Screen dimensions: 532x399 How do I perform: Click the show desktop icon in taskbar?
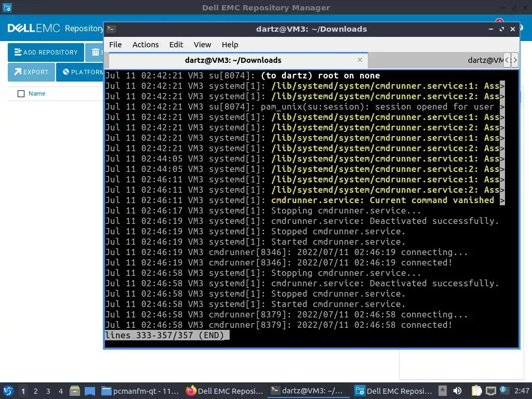click(90, 391)
